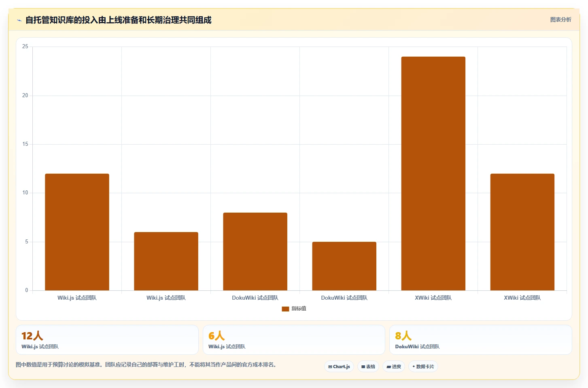Click the Chart.js tag chip
This screenshot has height=388, width=588.
(339, 367)
